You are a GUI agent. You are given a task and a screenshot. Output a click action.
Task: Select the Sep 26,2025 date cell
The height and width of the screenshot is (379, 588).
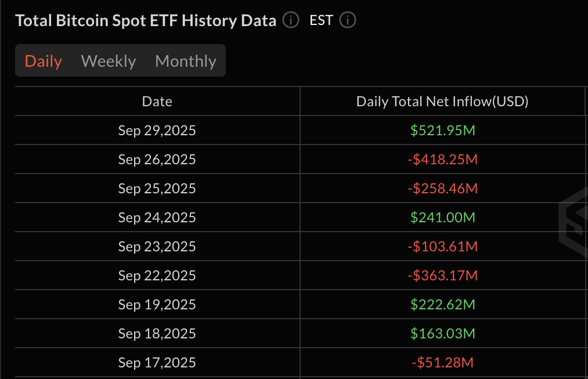coord(157,159)
